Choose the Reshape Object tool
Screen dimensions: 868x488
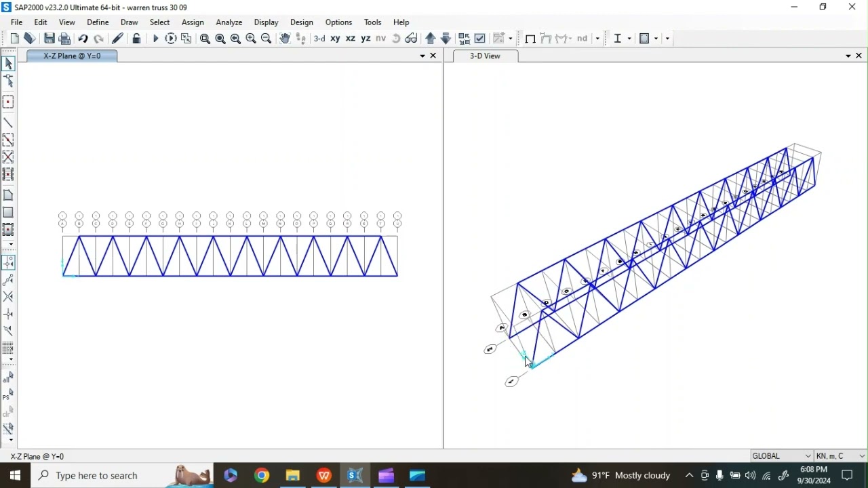coord(9,81)
